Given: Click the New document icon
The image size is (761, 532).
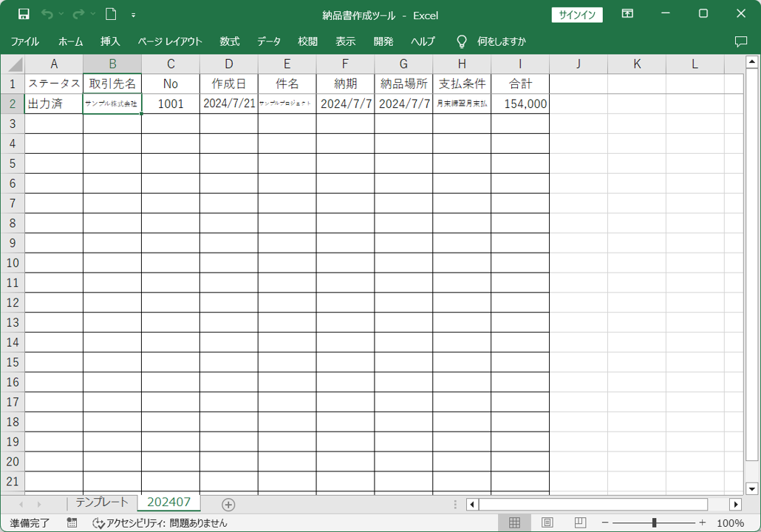Looking at the screenshot, I should click(x=111, y=14).
